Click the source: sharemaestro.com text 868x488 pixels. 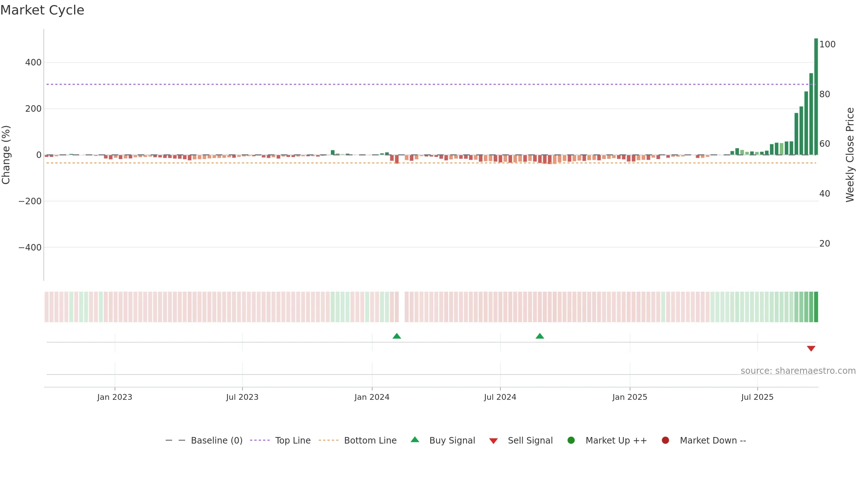[798, 371]
